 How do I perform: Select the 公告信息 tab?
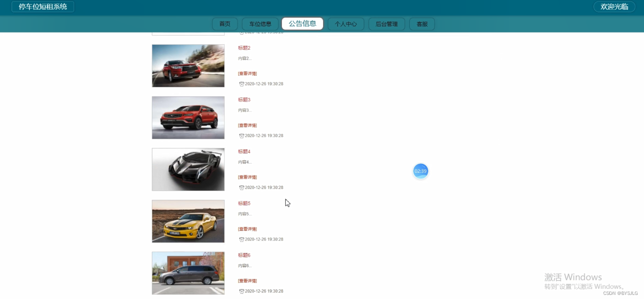tap(302, 24)
